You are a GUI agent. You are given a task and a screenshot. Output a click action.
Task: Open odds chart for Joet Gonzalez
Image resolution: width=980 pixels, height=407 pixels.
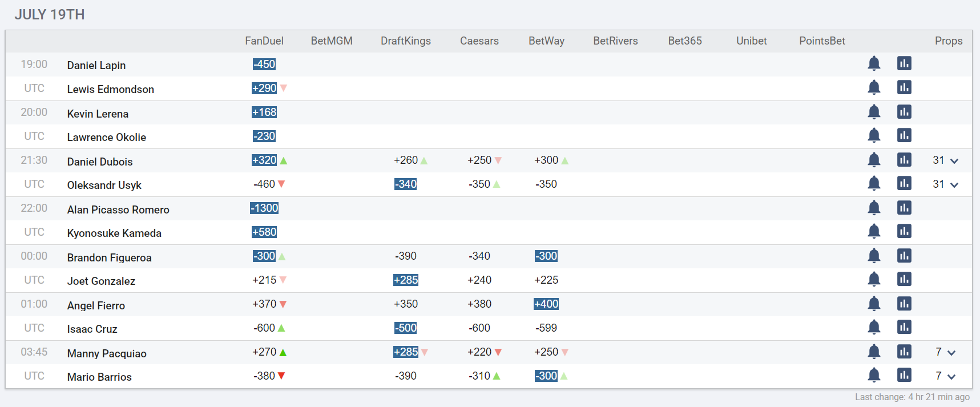tap(904, 279)
